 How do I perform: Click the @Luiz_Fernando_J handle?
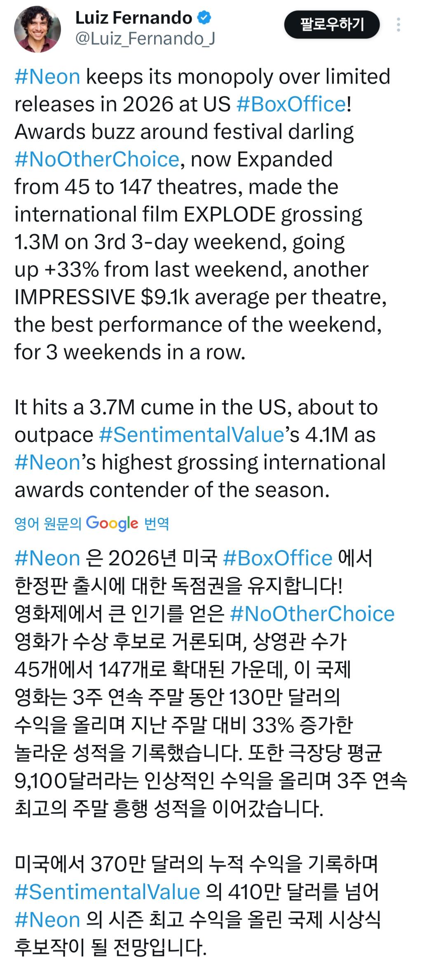coord(145,39)
